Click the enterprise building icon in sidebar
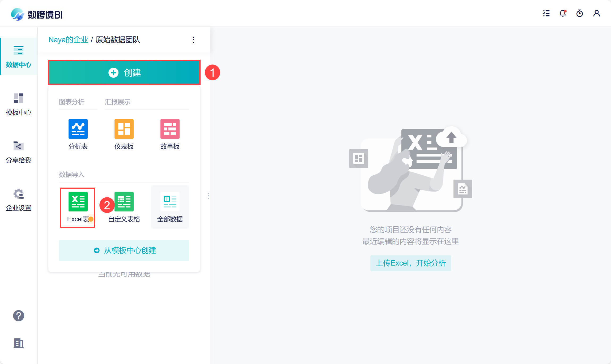Viewport: 611px width, 364px height. (19, 343)
